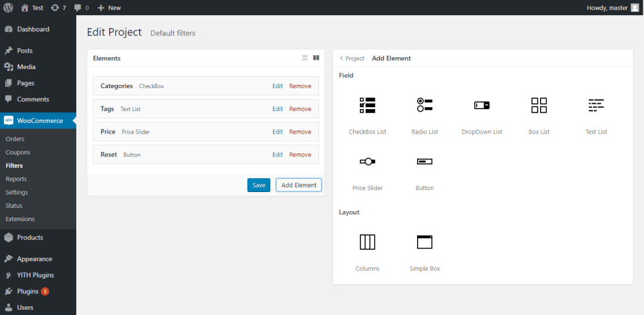Add a CheckBox List element
644x315 pixels.
click(x=367, y=105)
